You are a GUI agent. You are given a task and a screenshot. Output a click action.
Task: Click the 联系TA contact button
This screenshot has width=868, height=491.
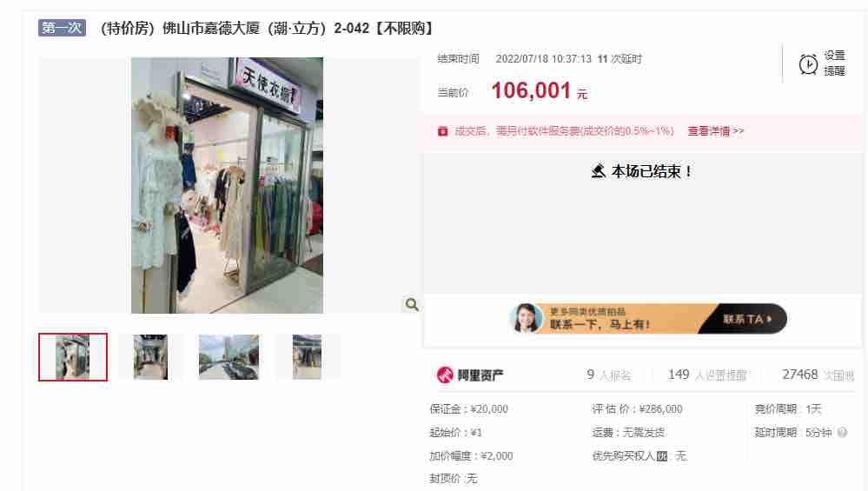click(746, 319)
